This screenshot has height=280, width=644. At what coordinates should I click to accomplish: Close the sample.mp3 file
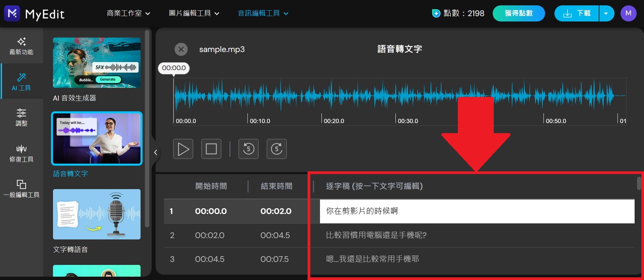(x=181, y=49)
